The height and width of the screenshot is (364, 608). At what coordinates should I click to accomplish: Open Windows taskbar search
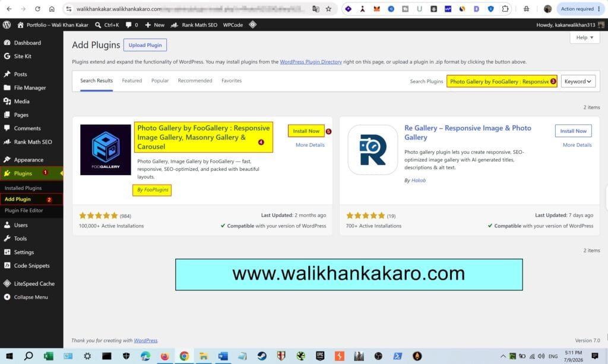[x=28, y=356]
